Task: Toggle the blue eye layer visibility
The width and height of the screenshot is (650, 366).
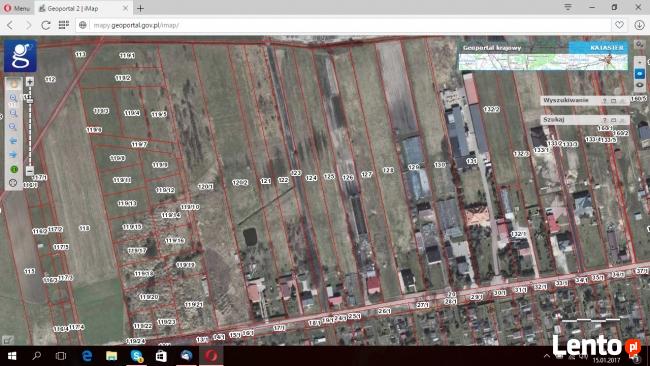Action: pyautogui.click(x=640, y=73)
